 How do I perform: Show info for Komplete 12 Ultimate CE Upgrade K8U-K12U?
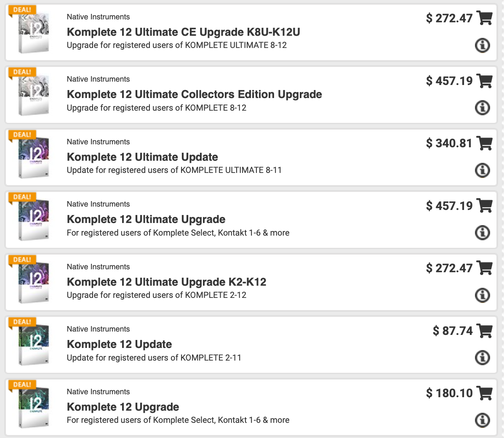483,45
